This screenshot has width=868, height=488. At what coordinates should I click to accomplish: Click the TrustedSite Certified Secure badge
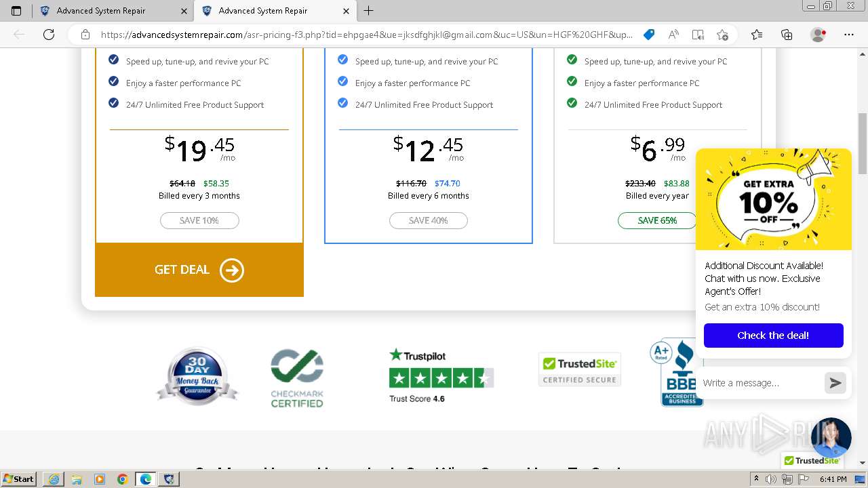(x=580, y=369)
